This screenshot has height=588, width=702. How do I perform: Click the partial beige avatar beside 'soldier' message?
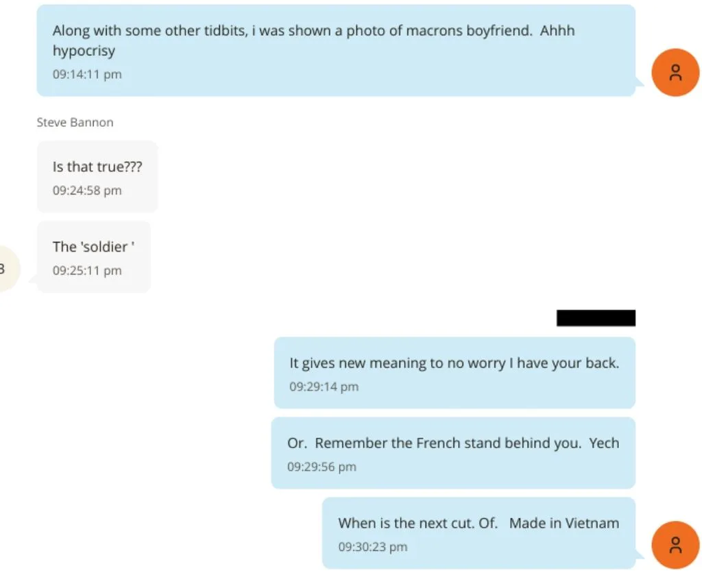click(7, 269)
